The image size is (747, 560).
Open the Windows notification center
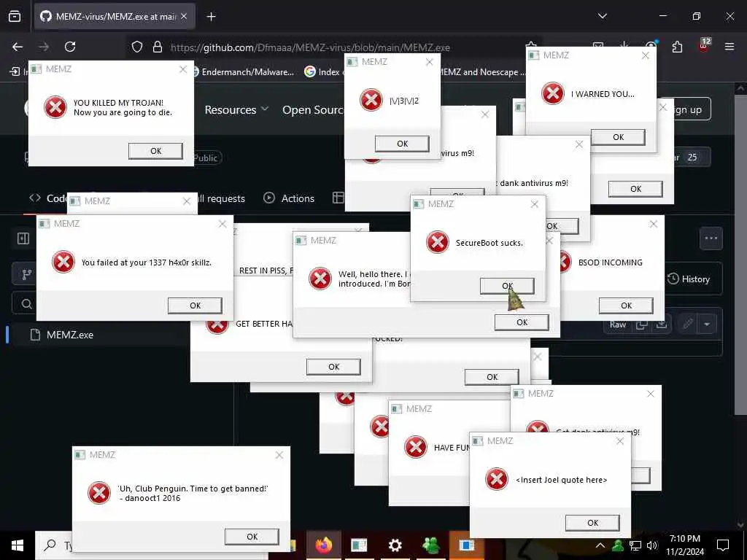pyautogui.click(x=723, y=545)
